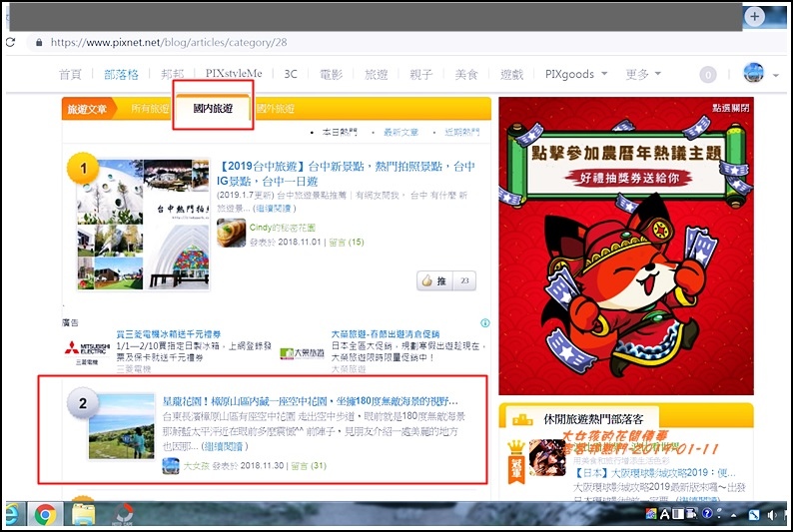Open the 留言 (31) comments link
The height and width of the screenshot is (532, 793).
pyautogui.click(x=309, y=466)
